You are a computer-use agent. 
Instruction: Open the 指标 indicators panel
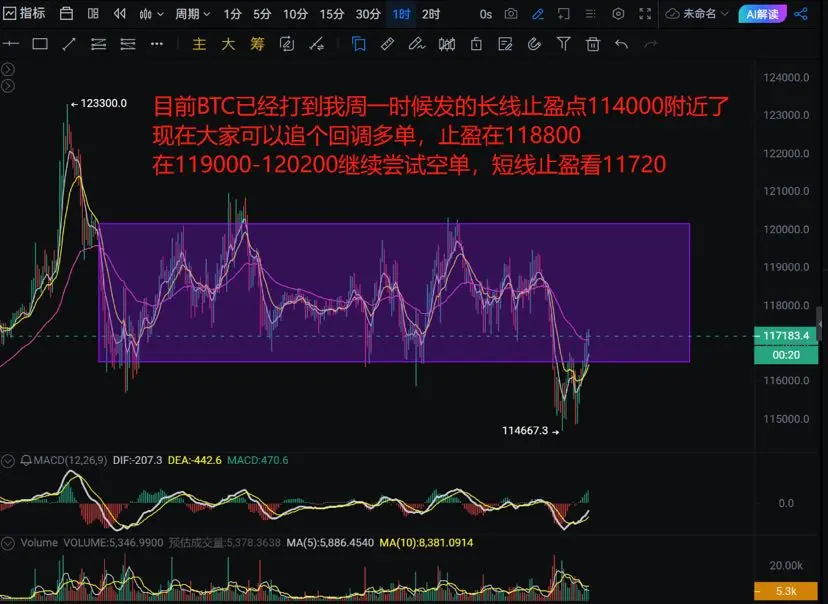click(24, 13)
